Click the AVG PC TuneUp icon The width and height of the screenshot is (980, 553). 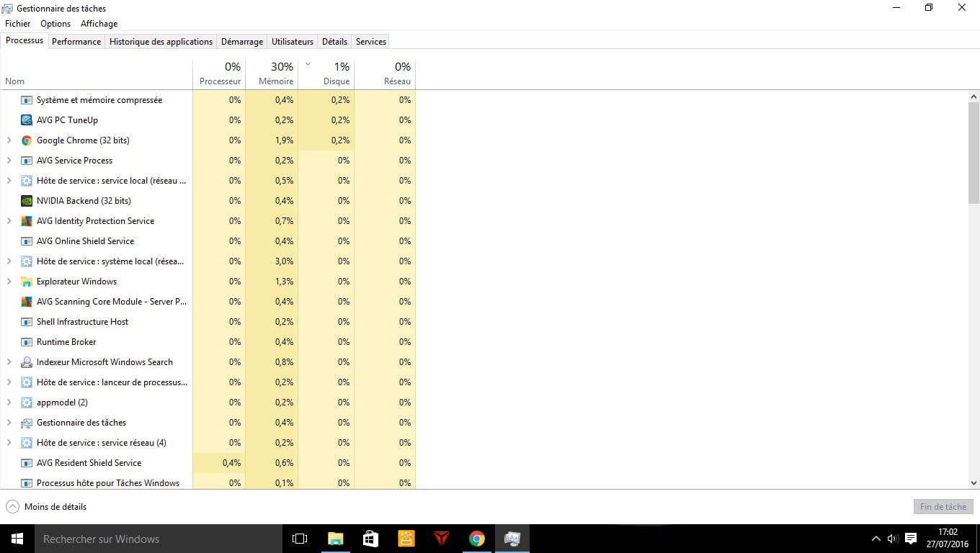click(x=27, y=120)
